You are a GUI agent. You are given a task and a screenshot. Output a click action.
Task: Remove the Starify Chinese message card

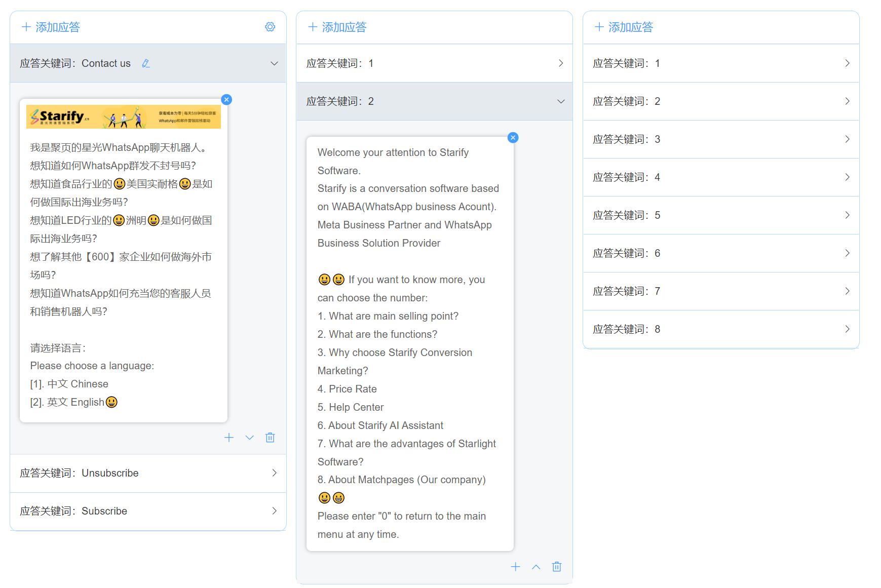tap(226, 100)
